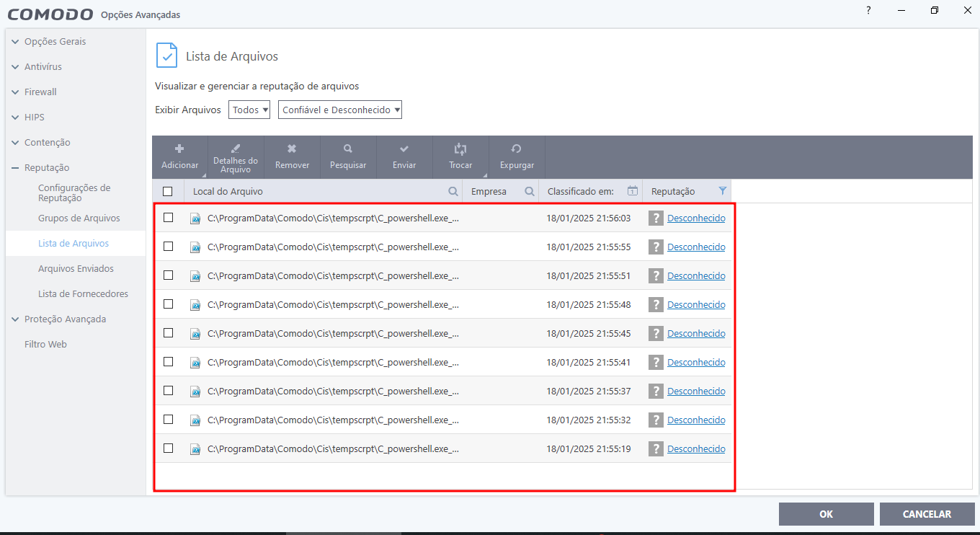
Task: Open the Confiável e Desconhecido dropdown
Action: pyautogui.click(x=340, y=110)
